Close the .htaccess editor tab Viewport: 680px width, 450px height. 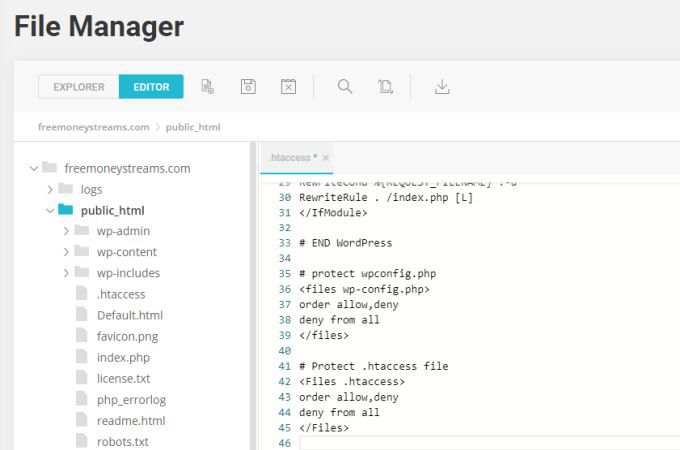[326, 158]
